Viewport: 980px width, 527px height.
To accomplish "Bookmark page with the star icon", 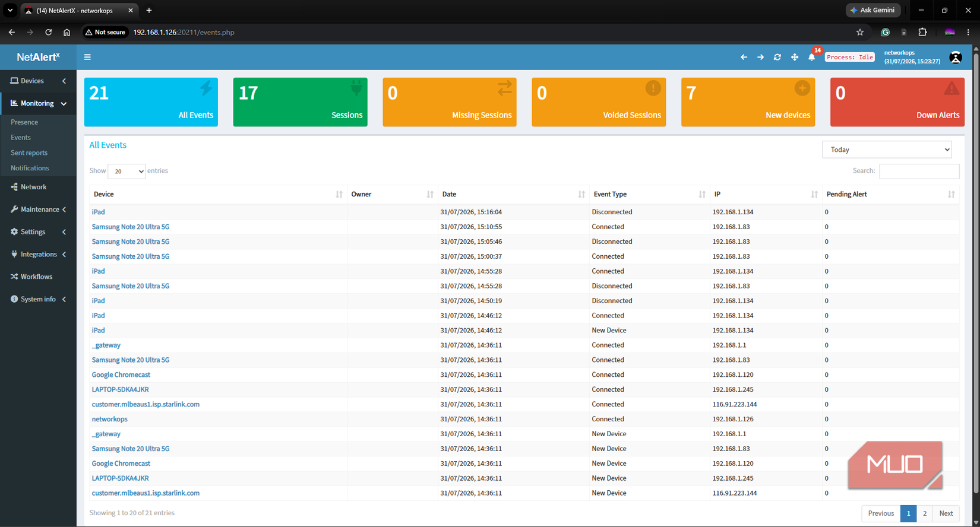I will (860, 32).
